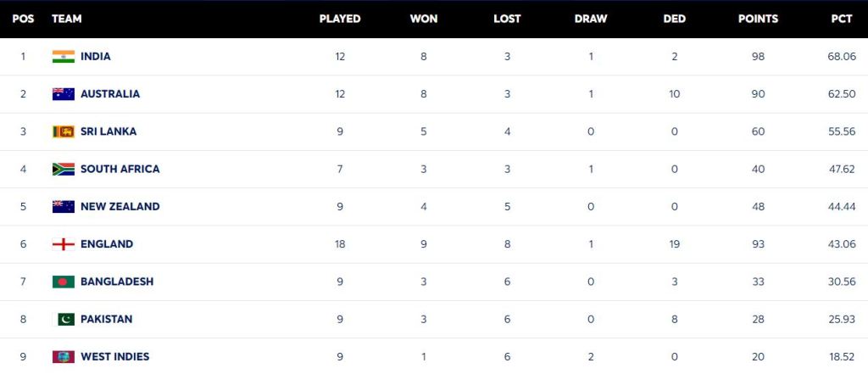Open the SOUTH AFRICA team link
868x374 pixels.
(x=120, y=169)
